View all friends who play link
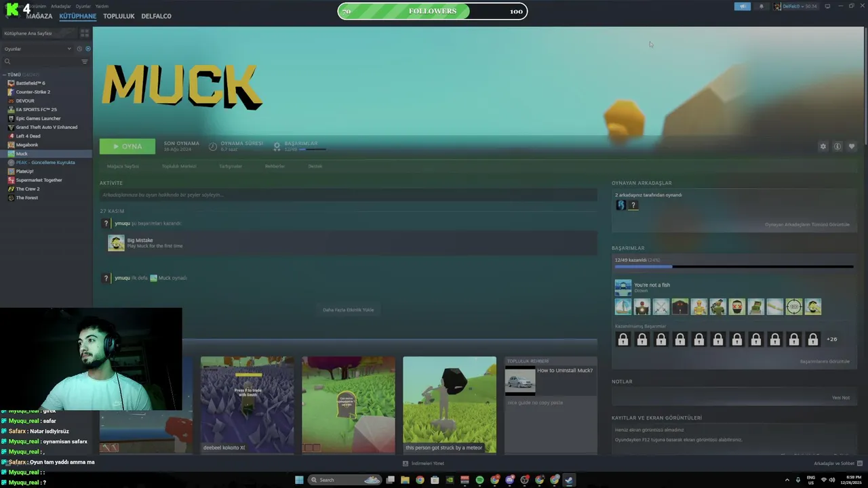Viewport: 868px width, 488px height. tap(807, 224)
